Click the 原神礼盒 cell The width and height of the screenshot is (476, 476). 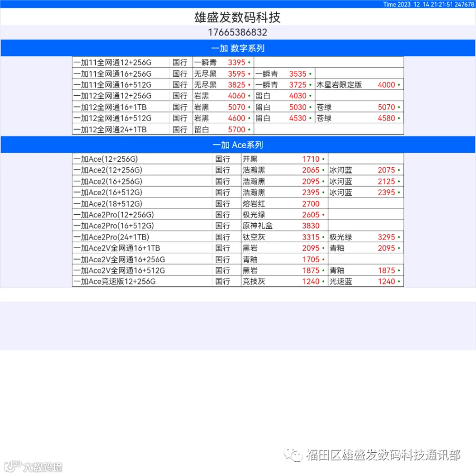(258, 226)
